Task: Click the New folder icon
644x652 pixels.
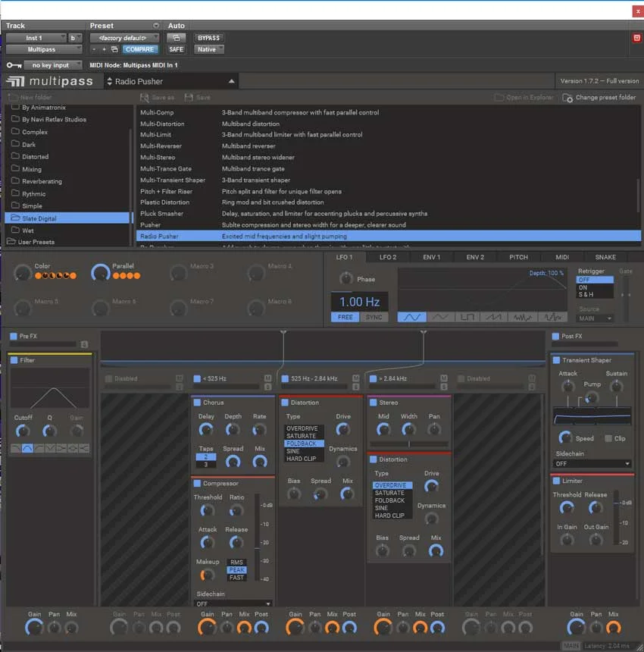Action: click(x=14, y=97)
